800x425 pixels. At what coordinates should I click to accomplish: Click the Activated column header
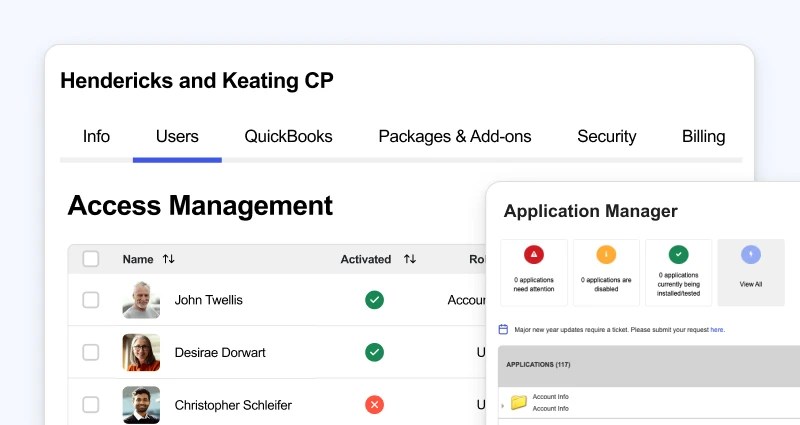click(x=365, y=259)
